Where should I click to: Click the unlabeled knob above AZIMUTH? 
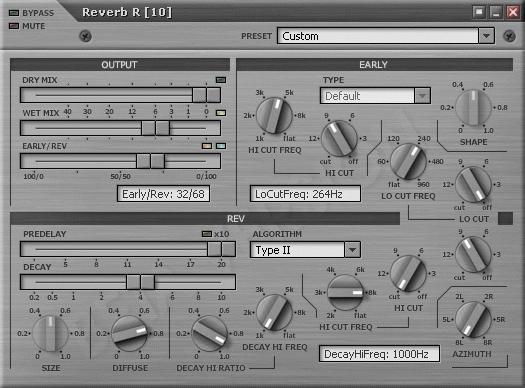point(473,254)
